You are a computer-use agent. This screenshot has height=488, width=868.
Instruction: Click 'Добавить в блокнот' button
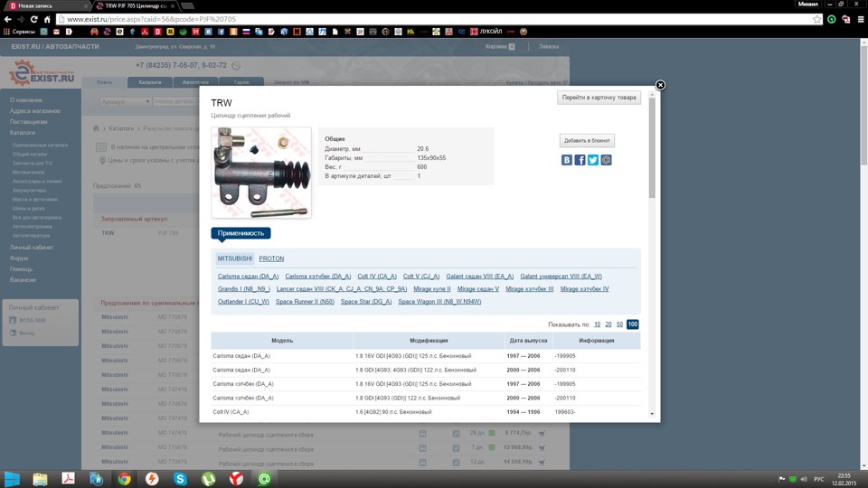click(587, 141)
